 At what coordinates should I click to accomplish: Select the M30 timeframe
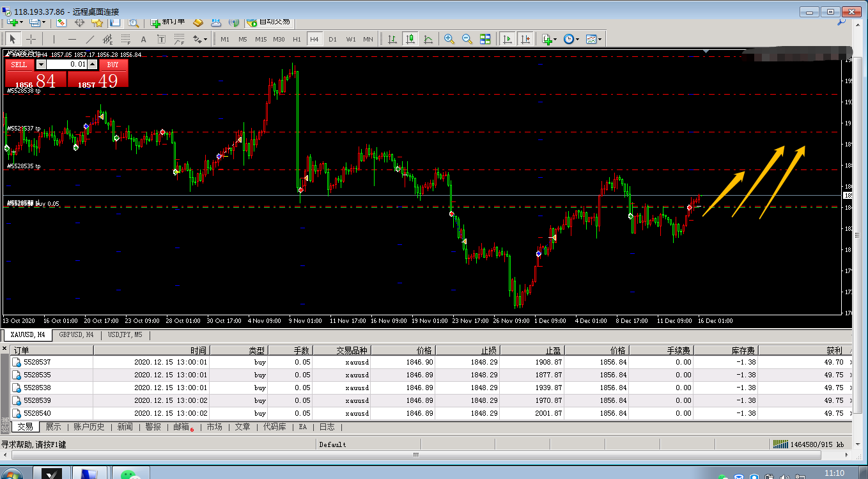click(279, 39)
